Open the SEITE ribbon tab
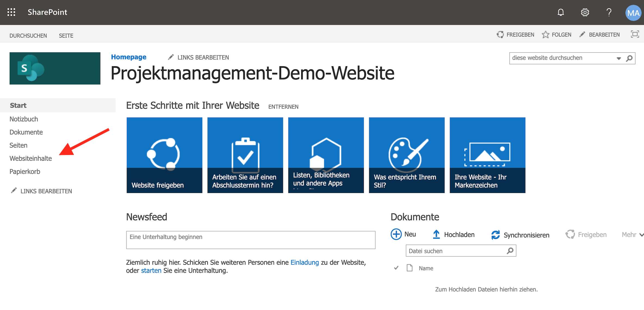This screenshot has width=644, height=310. coord(66,36)
